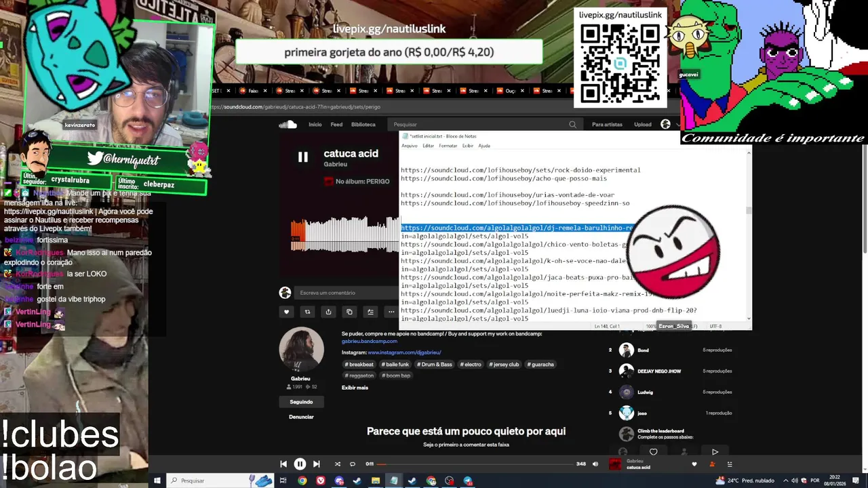Viewport: 868px width, 488px height.
Task: Toggle follow artist icon in the player bar
Action: tap(712, 464)
